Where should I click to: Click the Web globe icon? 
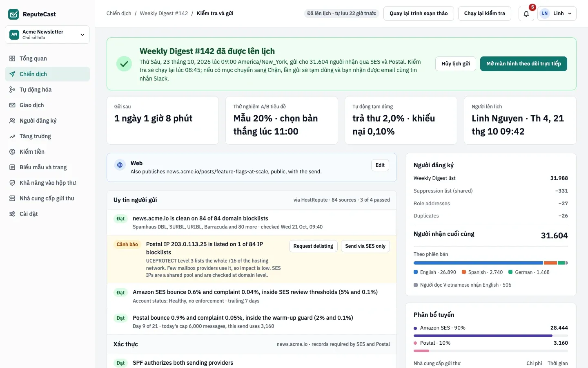(x=120, y=165)
